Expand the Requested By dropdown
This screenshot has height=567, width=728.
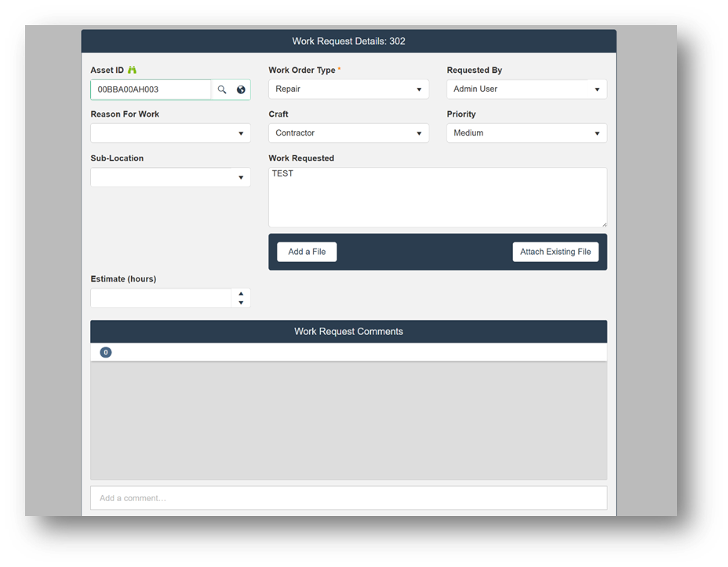[526, 89]
